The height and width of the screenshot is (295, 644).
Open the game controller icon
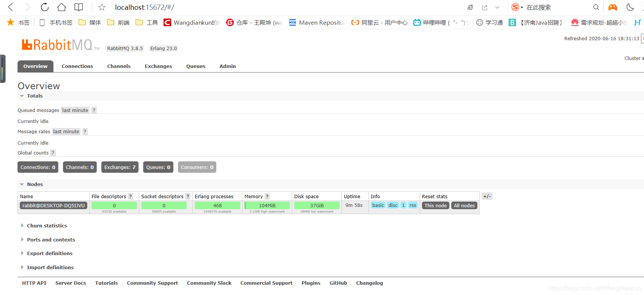(613, 7)
